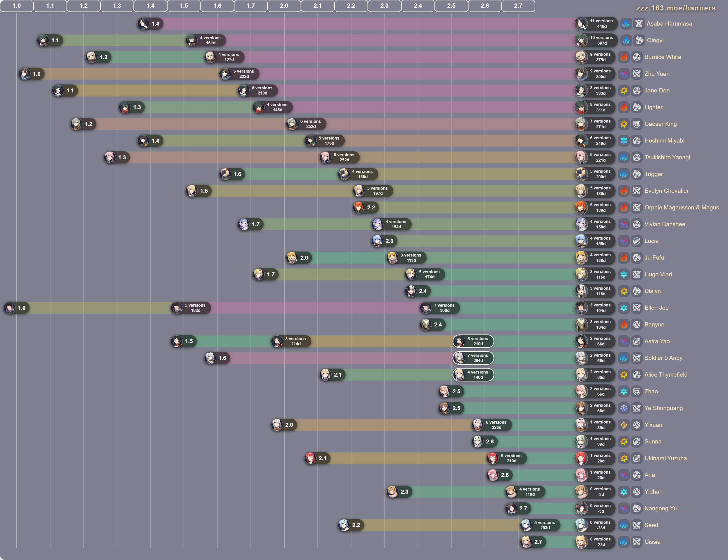Image resolution: width=728 pixels, height=560 pixels.
Task: Open the zzz.163.moe/banners link
Action: point(676,8)
